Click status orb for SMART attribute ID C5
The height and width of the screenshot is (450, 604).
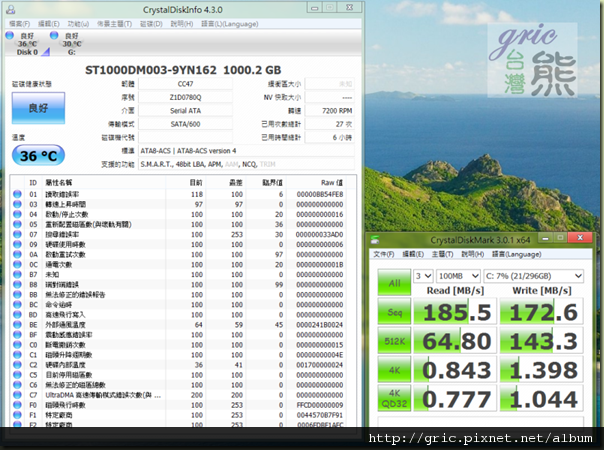pyautogui.click(x=17, y=374)
